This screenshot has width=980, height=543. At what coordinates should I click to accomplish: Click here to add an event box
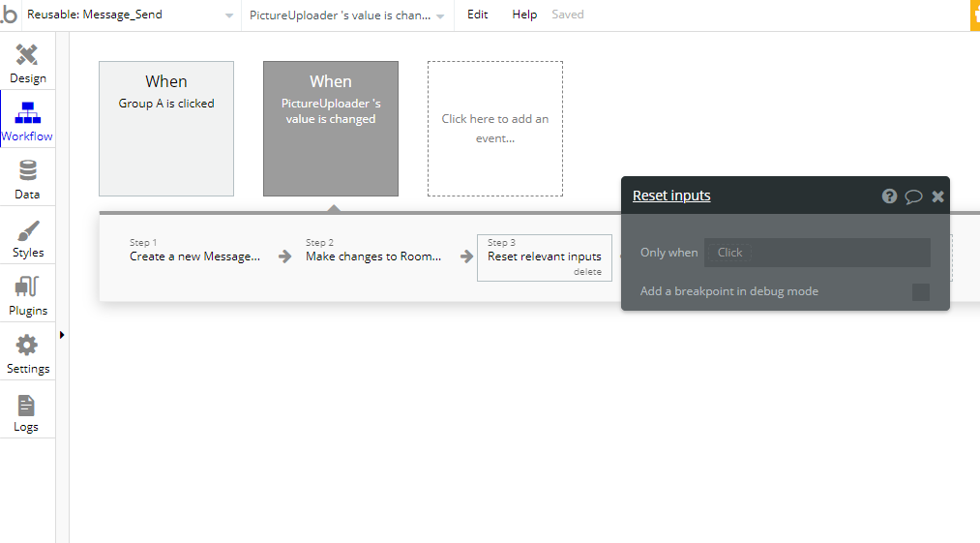pyautogui.click(x=495, y=129)
